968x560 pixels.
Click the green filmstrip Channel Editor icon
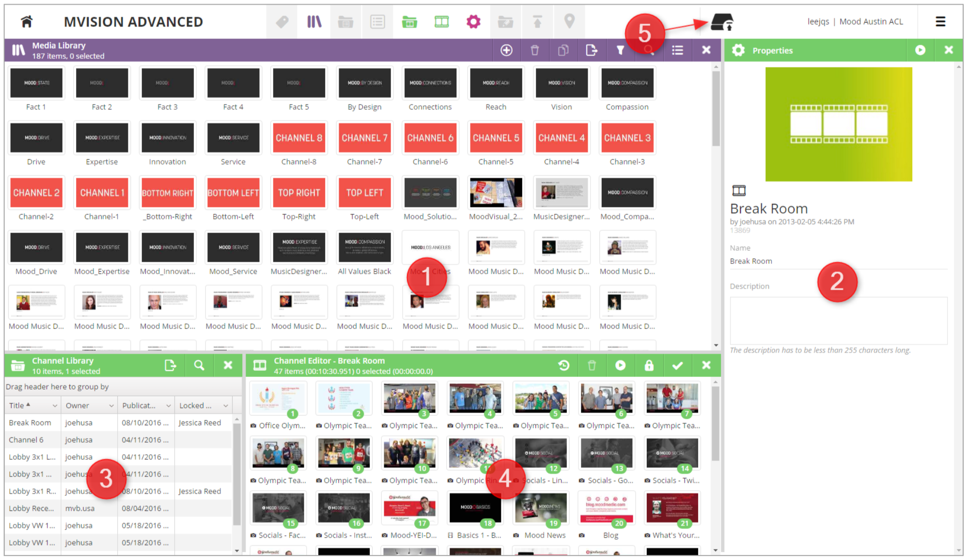click(441, 21)
